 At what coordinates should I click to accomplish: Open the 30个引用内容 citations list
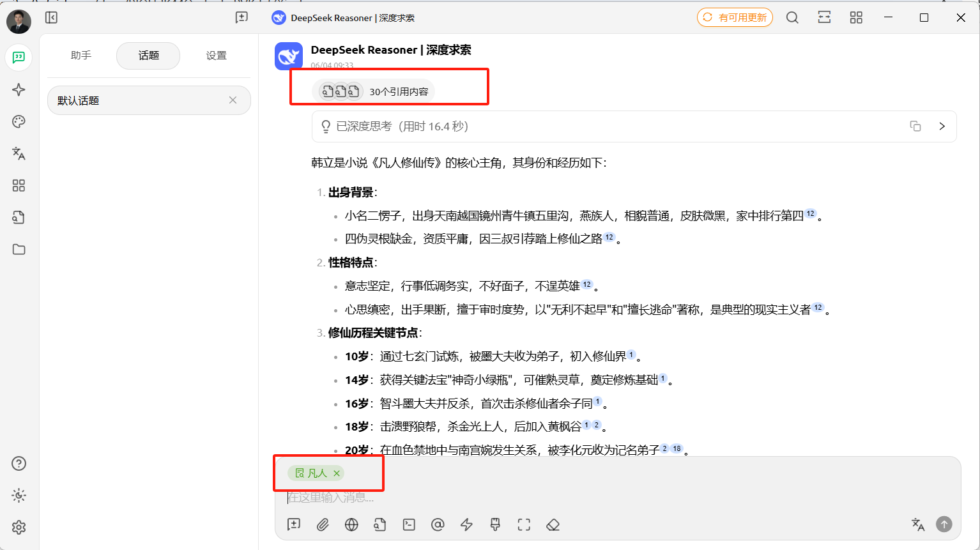pyautogui.click(x=374, y=91)
